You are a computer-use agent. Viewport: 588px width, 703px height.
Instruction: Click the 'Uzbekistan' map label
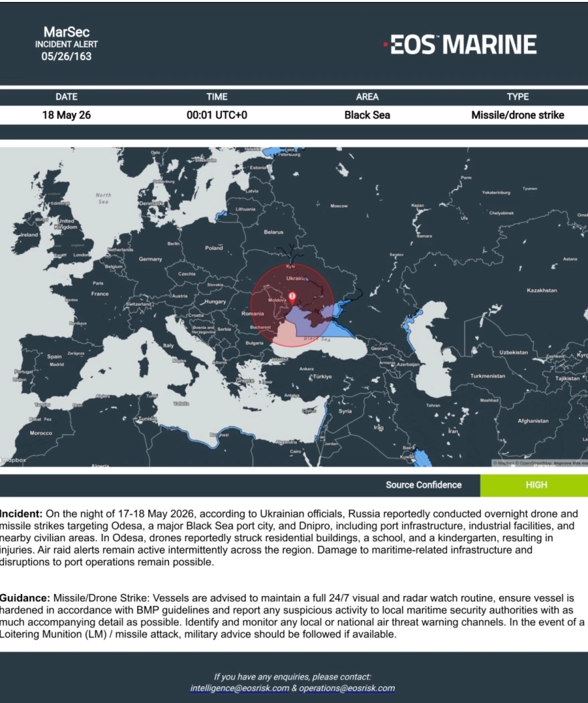coord(514,352)
